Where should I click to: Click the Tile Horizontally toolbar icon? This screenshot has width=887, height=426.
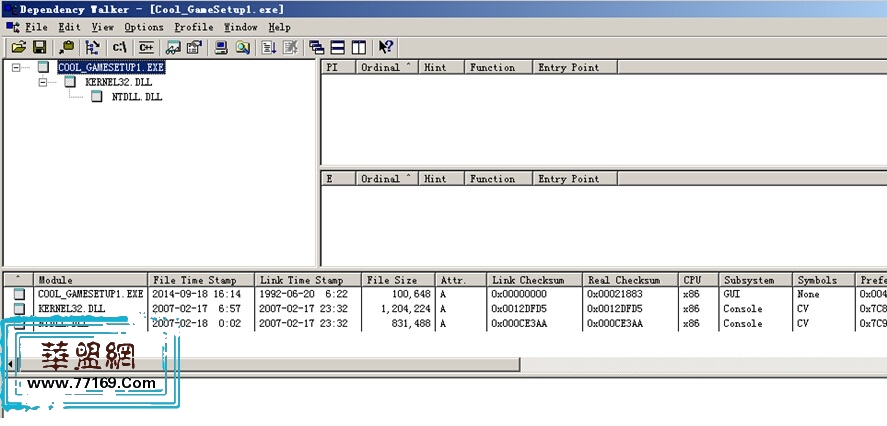(x=338, y=47)
